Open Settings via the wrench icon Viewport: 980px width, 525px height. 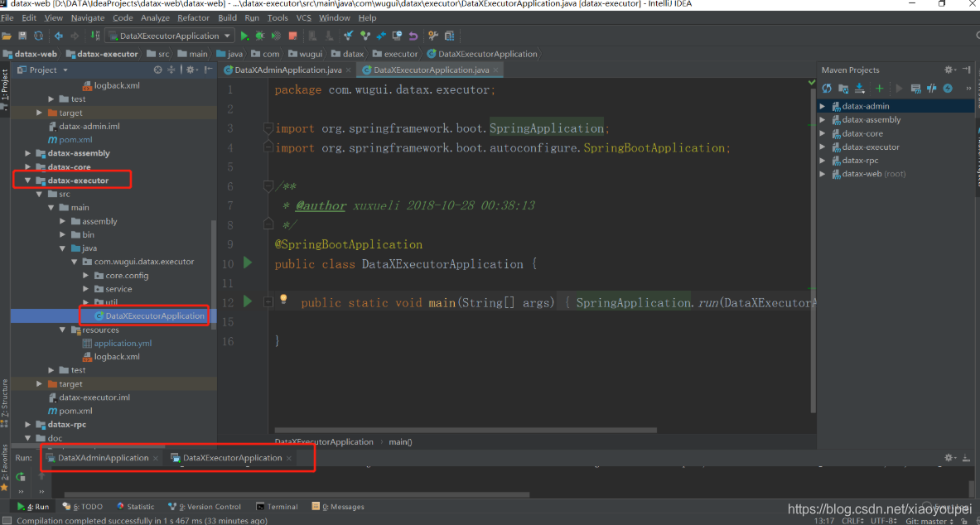(x=433, y=36)
